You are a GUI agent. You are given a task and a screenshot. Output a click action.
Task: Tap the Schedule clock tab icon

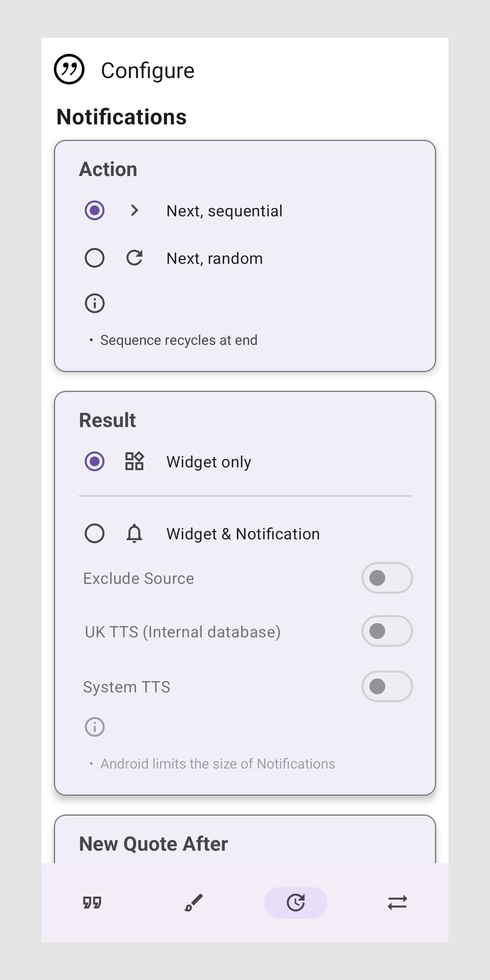[x=296, y=902]
